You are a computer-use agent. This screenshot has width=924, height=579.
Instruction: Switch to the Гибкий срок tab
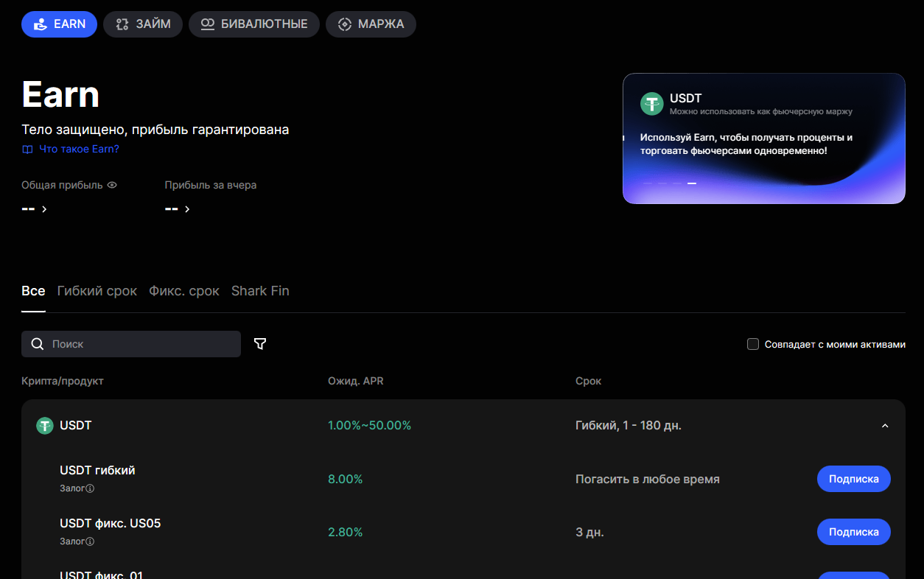(x=97, y=291)
